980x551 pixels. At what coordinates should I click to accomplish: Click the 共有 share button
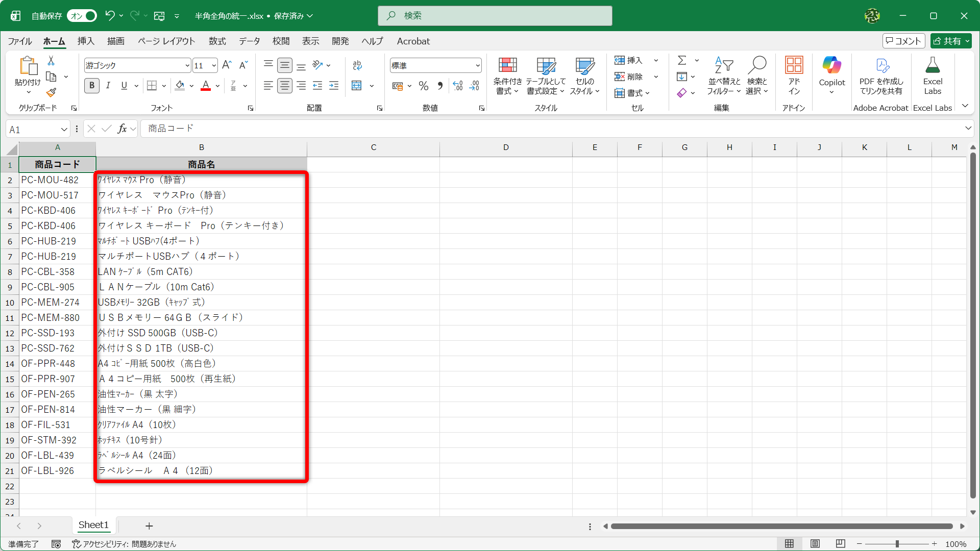950,41
